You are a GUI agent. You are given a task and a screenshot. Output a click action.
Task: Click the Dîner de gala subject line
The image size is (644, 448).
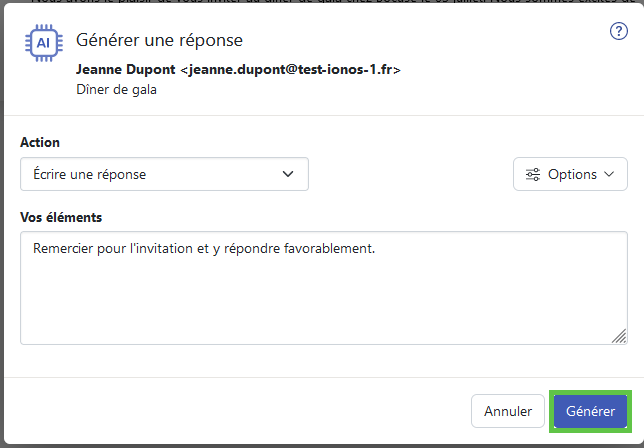116,90
